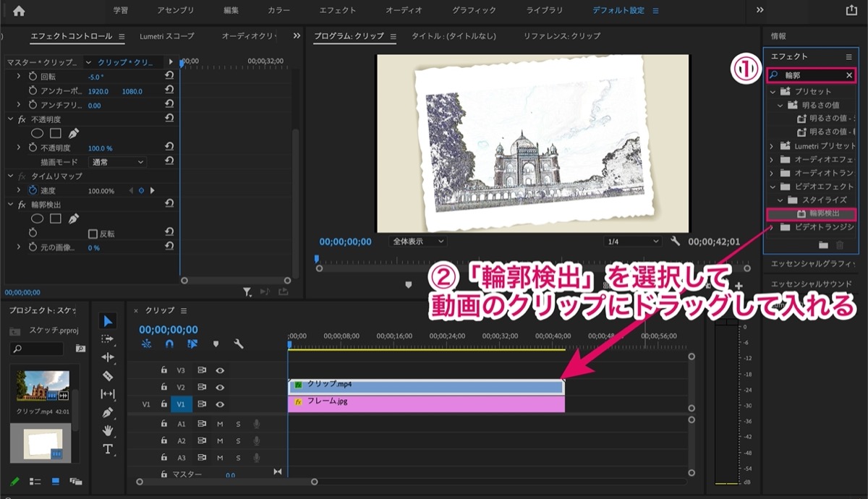Select the Slip tool
The height and width of the screenshot is (499, 868).
(108, 394)
